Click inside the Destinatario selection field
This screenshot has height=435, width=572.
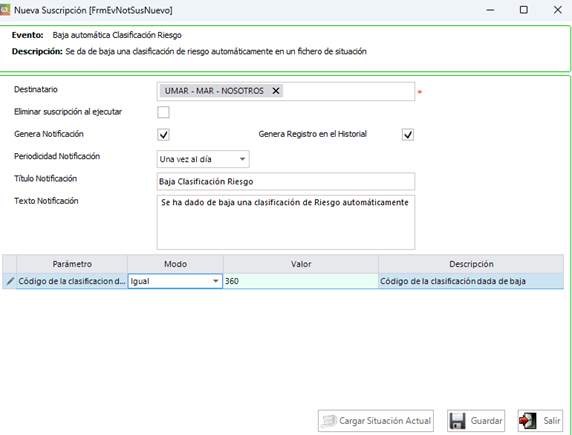pyautogui.click(x=348, y=91)
